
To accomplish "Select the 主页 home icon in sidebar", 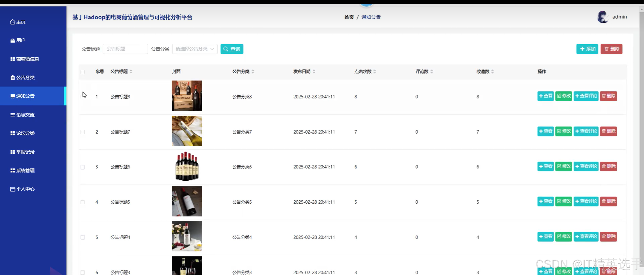I will click(x=13, y=22).
